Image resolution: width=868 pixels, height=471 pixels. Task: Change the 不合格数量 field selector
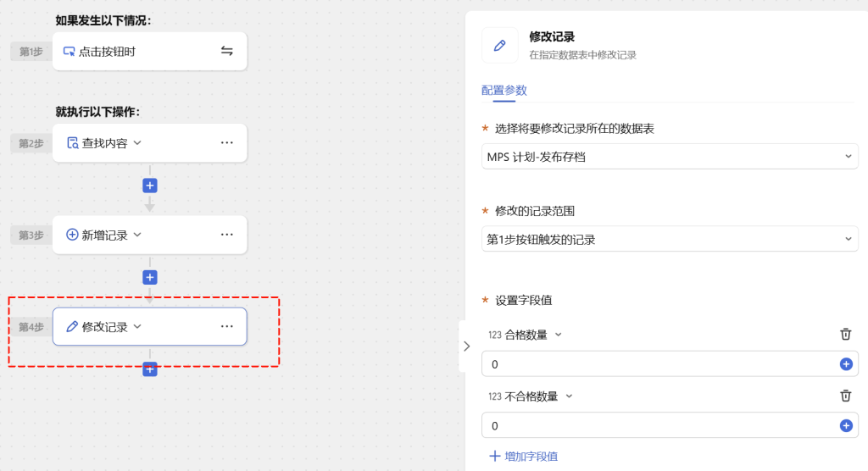pos(531,396)
